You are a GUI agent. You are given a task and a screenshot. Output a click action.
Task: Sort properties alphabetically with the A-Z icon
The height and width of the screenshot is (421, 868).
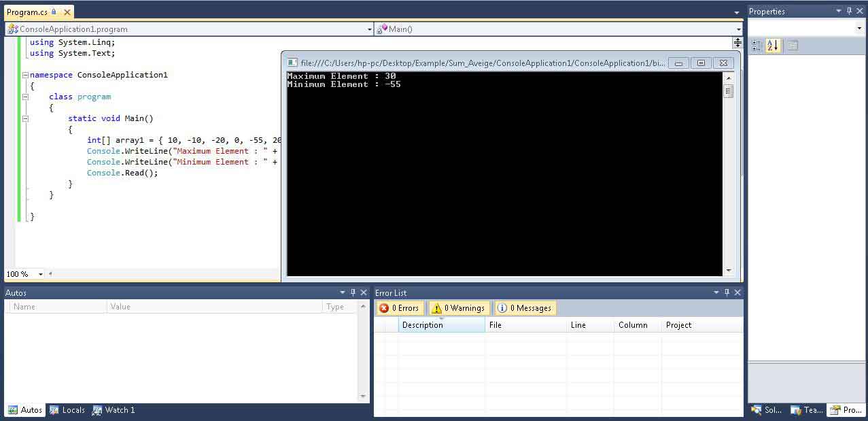coord(773,46)
